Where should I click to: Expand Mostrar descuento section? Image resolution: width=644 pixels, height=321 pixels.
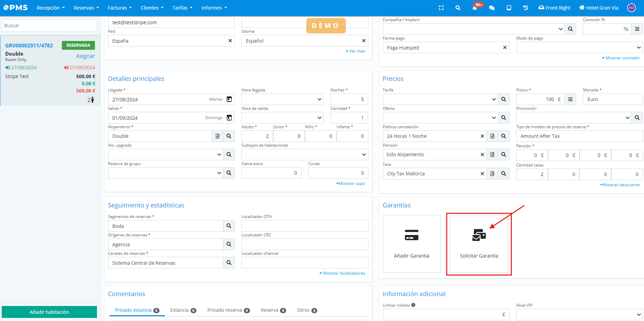click(620, 185)
